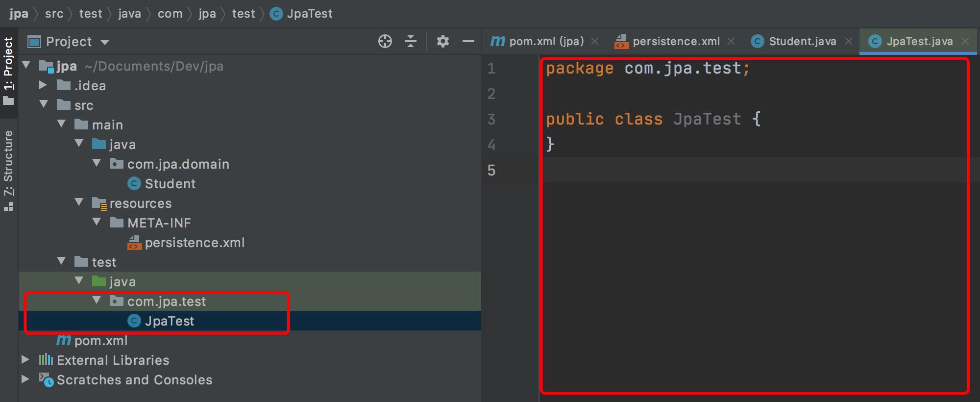Click com in the breadcrumb path
The width and height of the screenshot is (980, 402).
tap(170, 14)
